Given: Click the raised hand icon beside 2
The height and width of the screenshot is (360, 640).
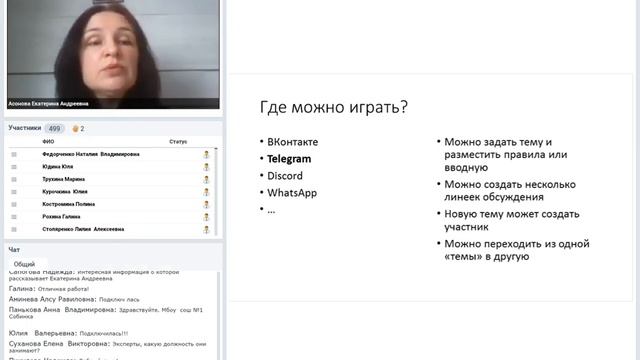Looking at the screenshot, I should pyautogui.click(x=75, y=129).
